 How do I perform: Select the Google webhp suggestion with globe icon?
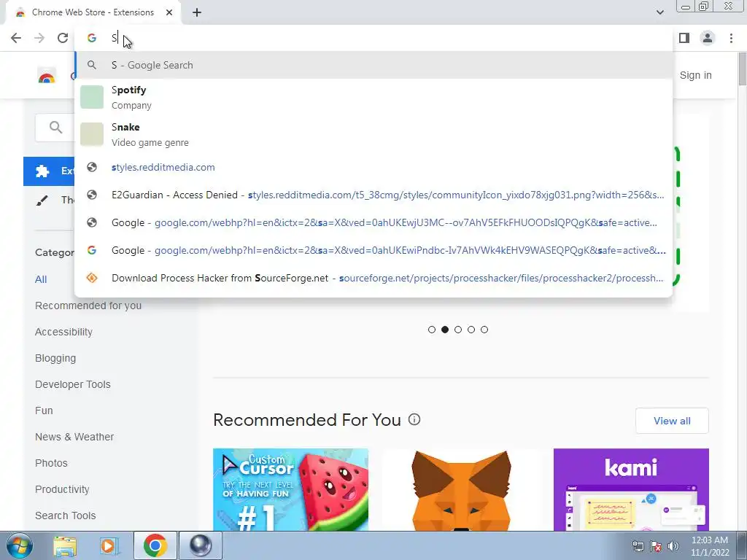pyautogui.click(x=374, y=222)
